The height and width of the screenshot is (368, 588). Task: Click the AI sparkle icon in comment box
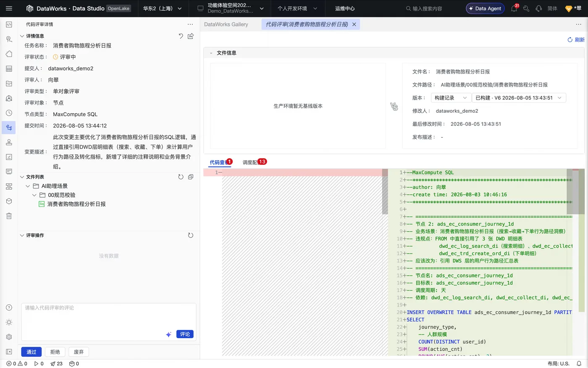tap(168, 334)
